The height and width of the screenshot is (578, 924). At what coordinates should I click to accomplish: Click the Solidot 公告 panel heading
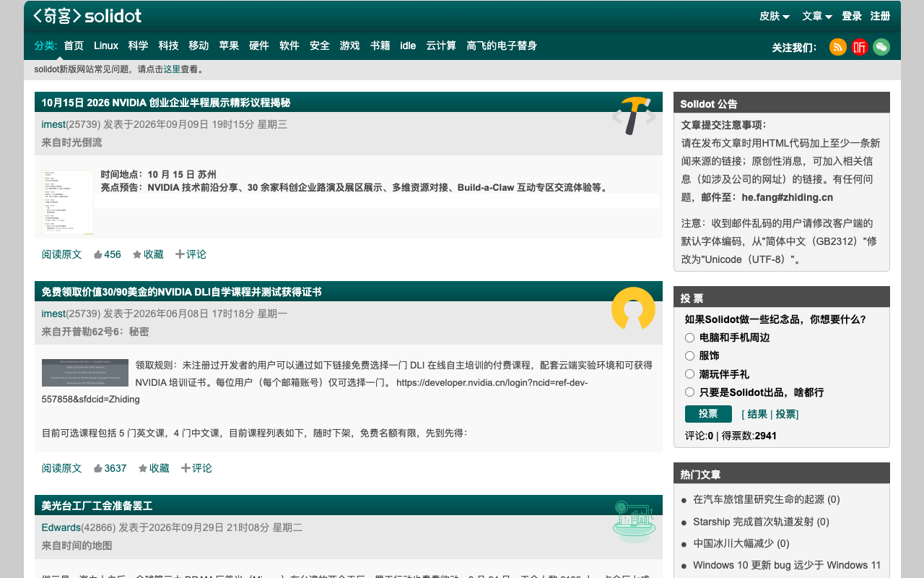pyautogui.click(x=709, y=104)
